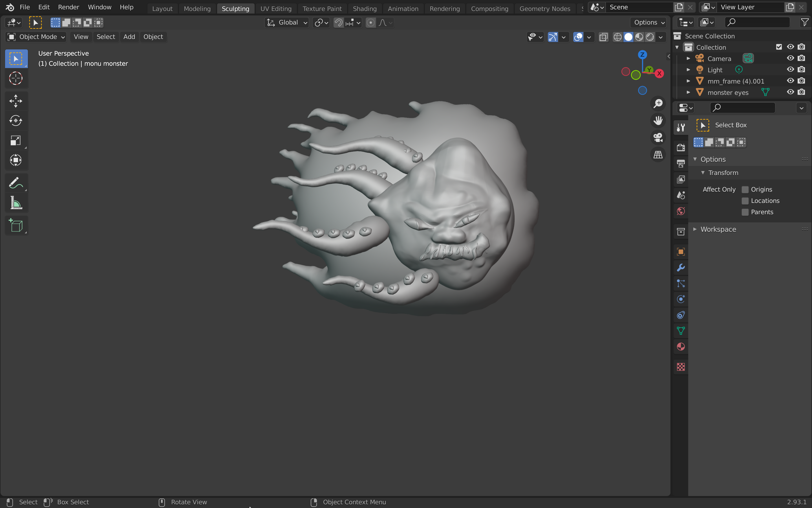Expand the Workspace panel

click(695, 229)
